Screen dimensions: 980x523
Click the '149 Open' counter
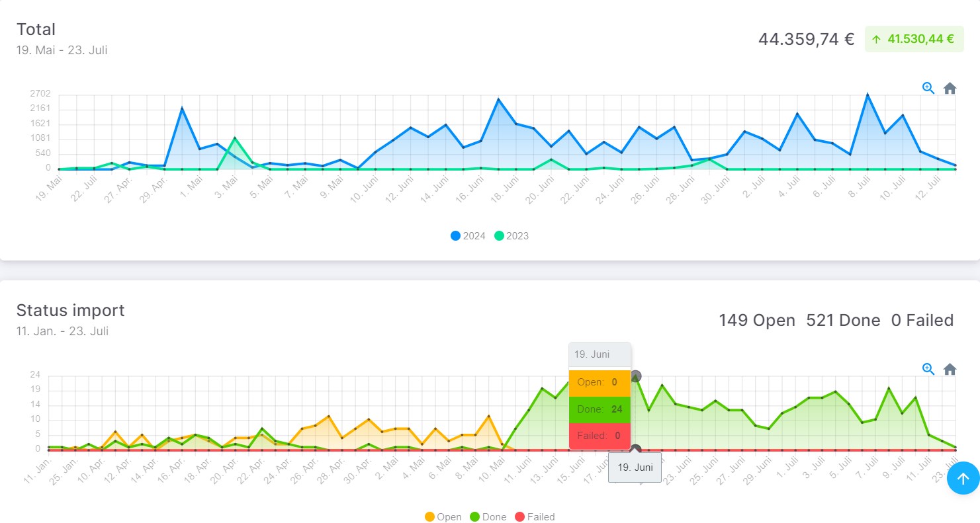tap(757, 321)
